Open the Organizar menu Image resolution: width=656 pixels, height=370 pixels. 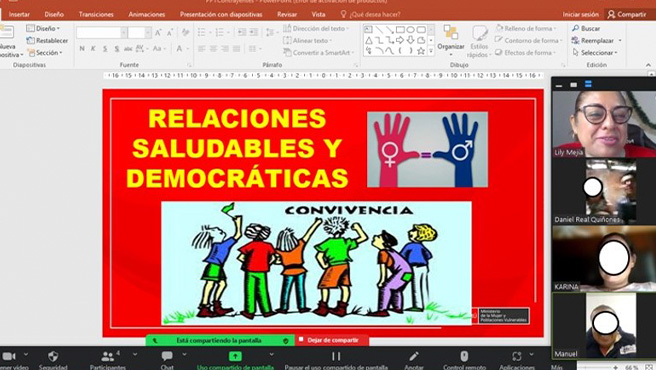point(451,41)
